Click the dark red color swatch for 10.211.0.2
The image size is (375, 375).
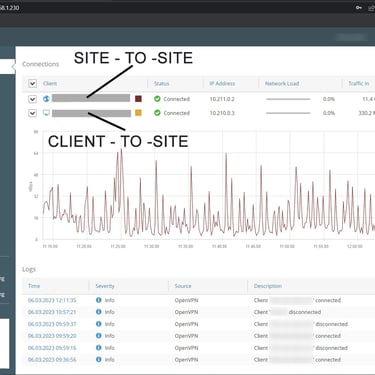pos(138,99)
